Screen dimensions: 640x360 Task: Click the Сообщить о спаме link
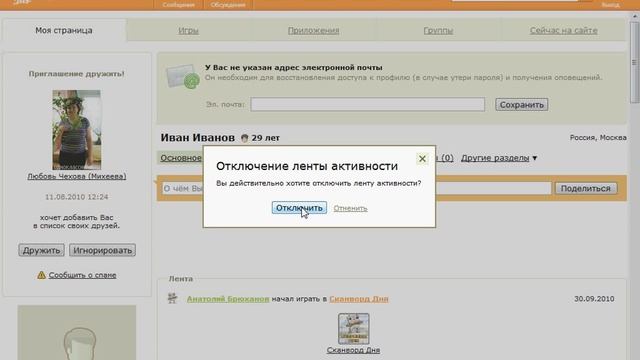click(x=82, y=275)
